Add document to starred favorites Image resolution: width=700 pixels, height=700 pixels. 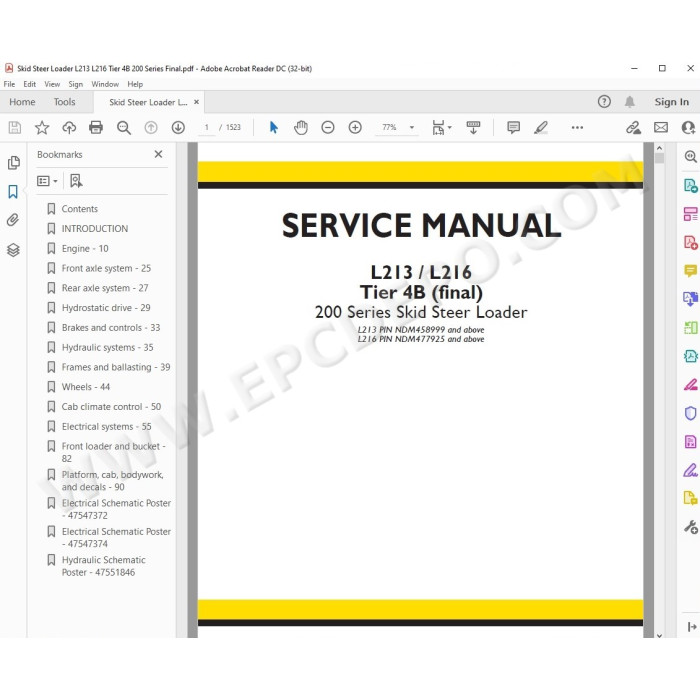point(42,128)
